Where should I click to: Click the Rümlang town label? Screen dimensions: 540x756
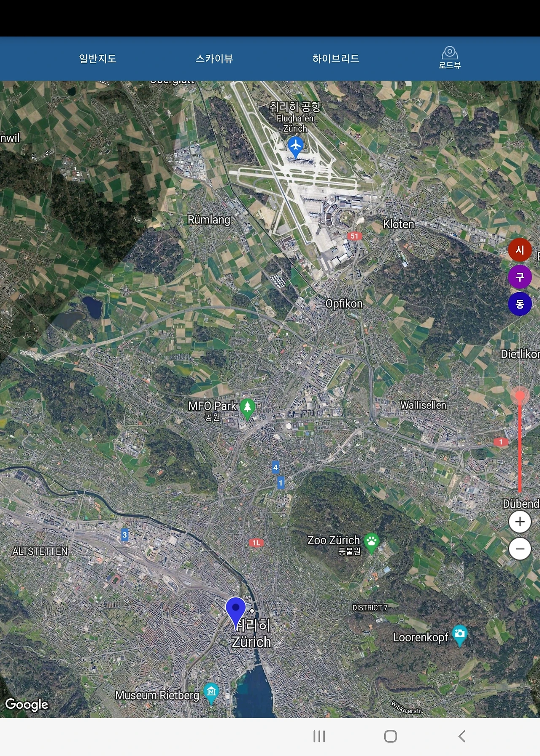pyautogui.click(x=209, y=220)
